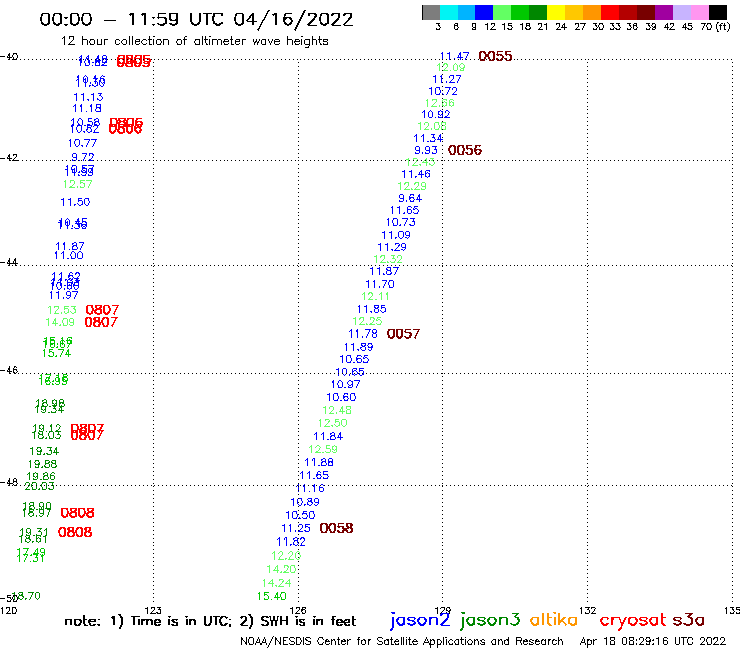Click the wave height value 11.50
Screen dimensions: 740x650
(75, 202)
